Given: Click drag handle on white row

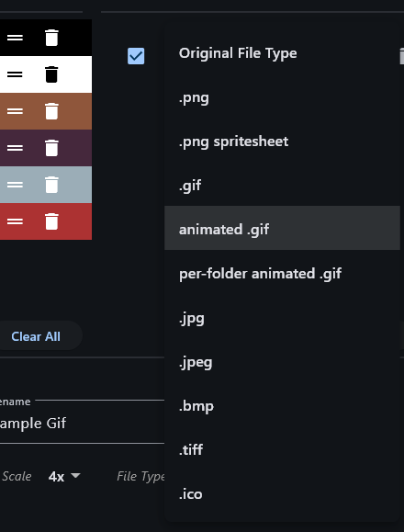Looking at the screenshot, I should click(x=15, y=74).
